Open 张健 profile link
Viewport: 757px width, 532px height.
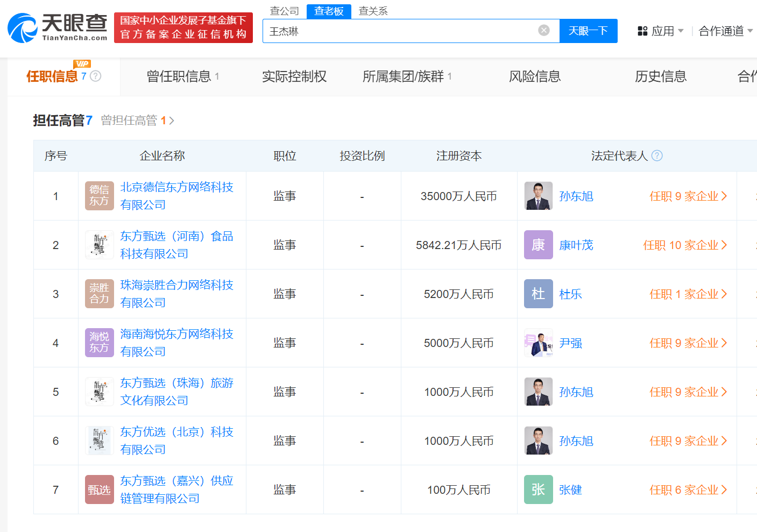(570, 490)
